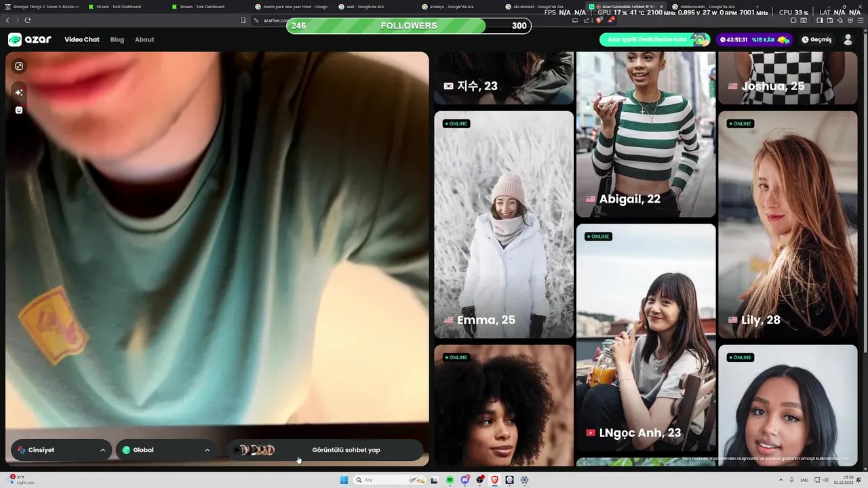Switch to first Stream - Kick Dashboard tab
Viewport: 868px width, 488px height.
click(124, 7)
